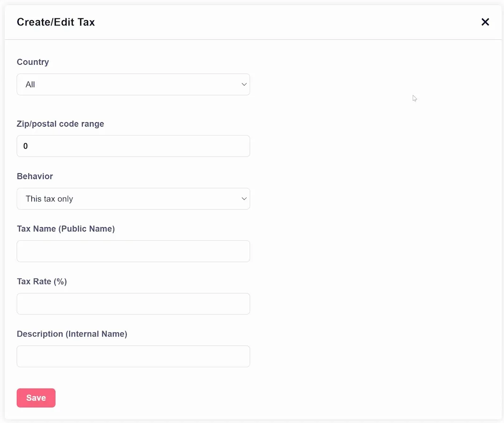Click the Country dropdown chevron arrow
The image size is (504, 423).
click(x=244, y=84)
